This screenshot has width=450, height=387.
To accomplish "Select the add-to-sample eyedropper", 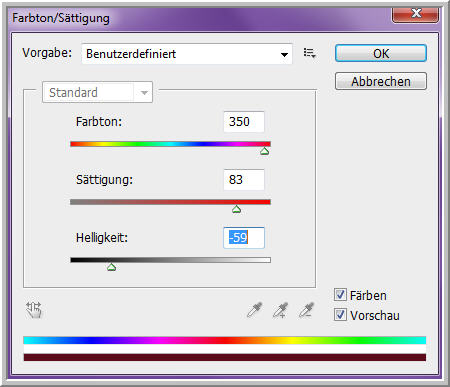I will pyautogui.click(x=280, y=310).
